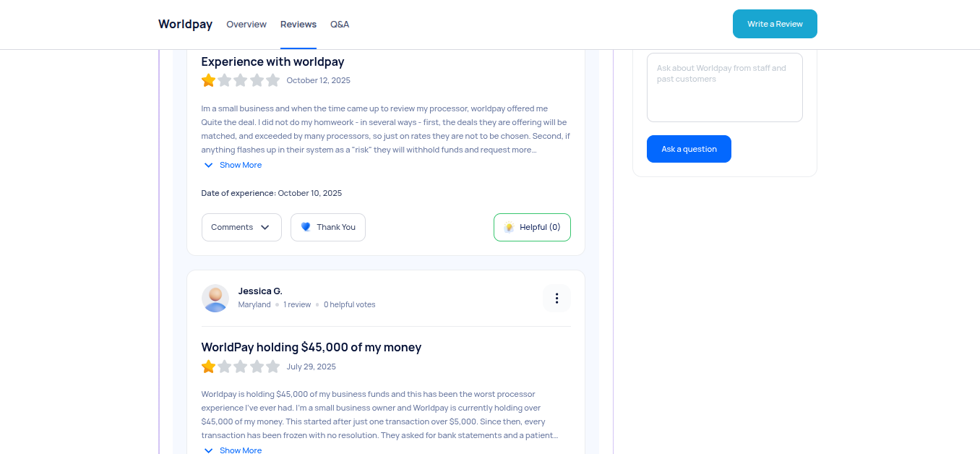Click the Thank You button

328,227
